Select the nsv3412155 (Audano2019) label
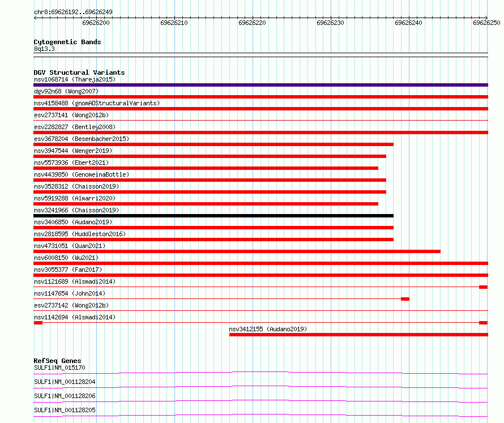504x423 pixels. pos(268,329)
